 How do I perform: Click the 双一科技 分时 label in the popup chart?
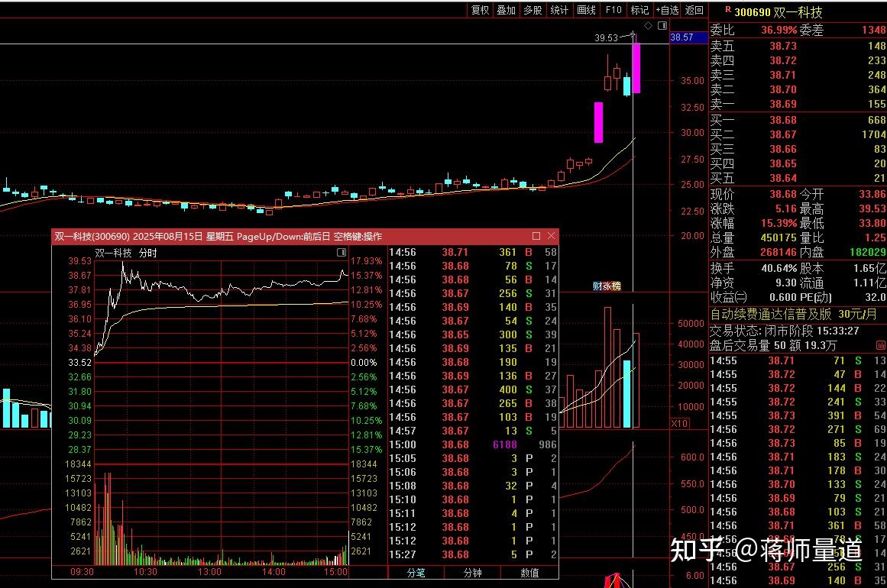125,253
